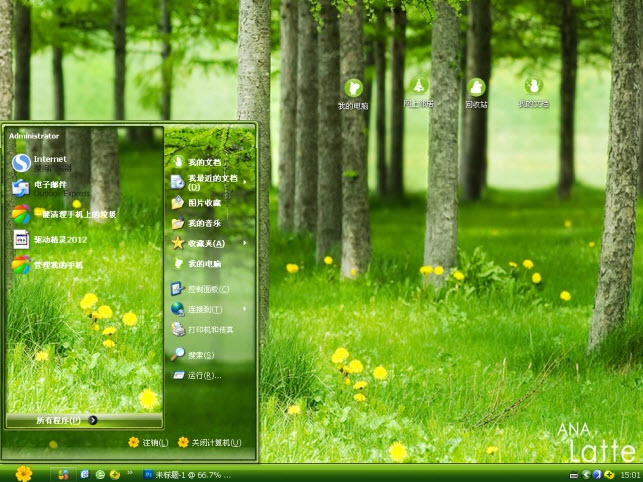Open 运行 Run dialog entry
Viewport: 643px width, 482px height.
(x=203, y=376)
